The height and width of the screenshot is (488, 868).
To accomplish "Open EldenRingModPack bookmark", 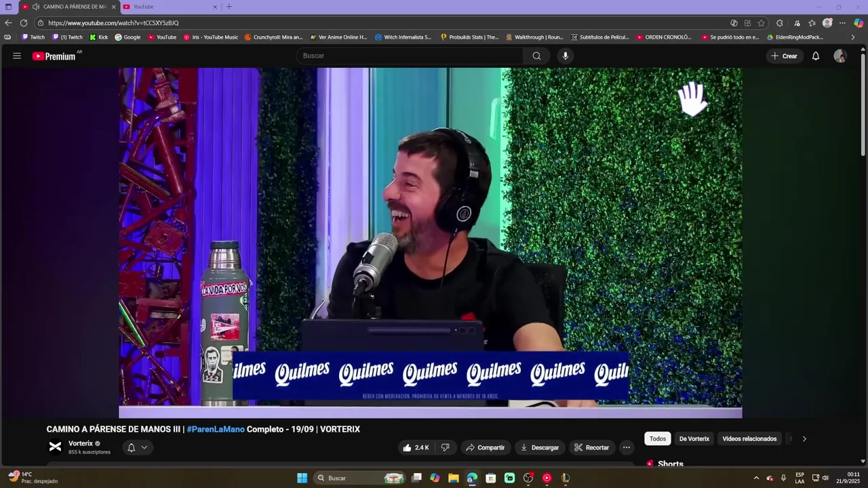I will click(795, 37).
